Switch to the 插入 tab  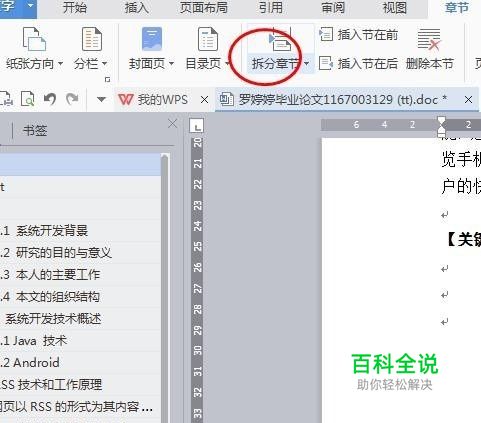point(137,8)
